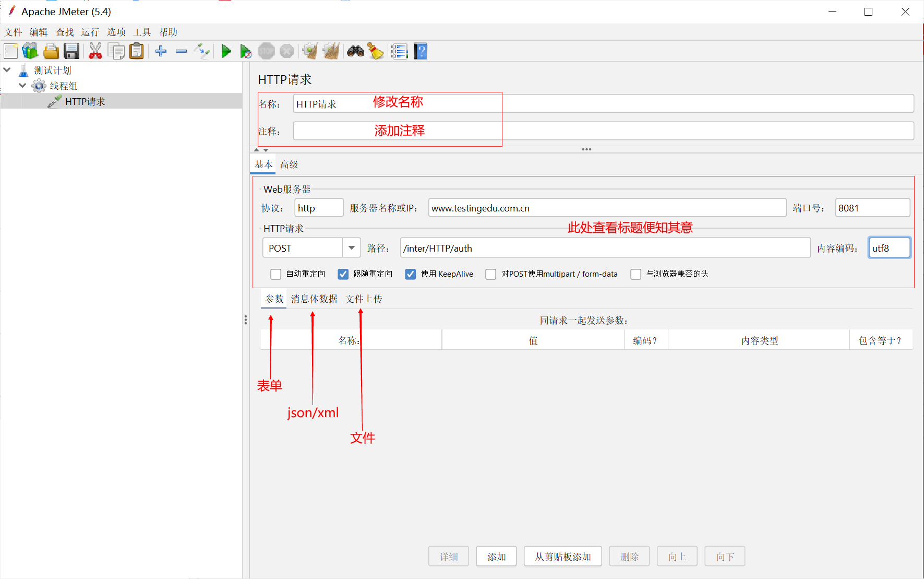Viewport: 924px width, 579px height.
Task: Click the server name field www.testingedu.com.cn
Action: coord(607,208)
